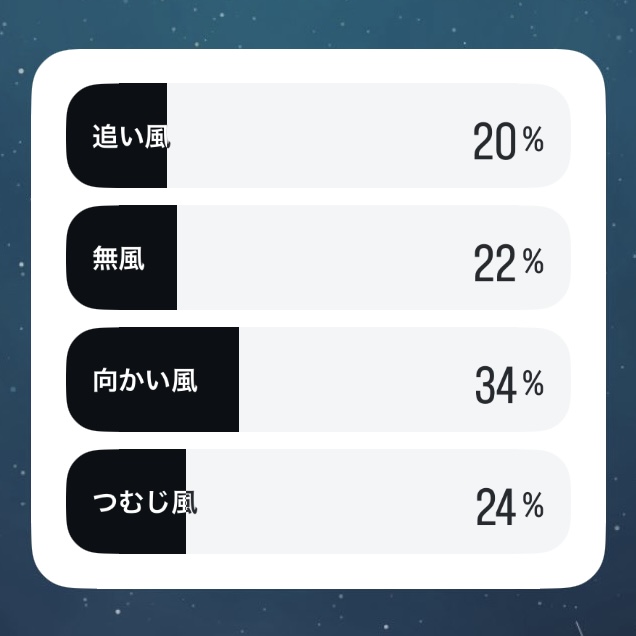The width and height of the screenshot is (636, 636).
Task: Click the 22 vote percentage number
Action: click(x=494, y=265)
